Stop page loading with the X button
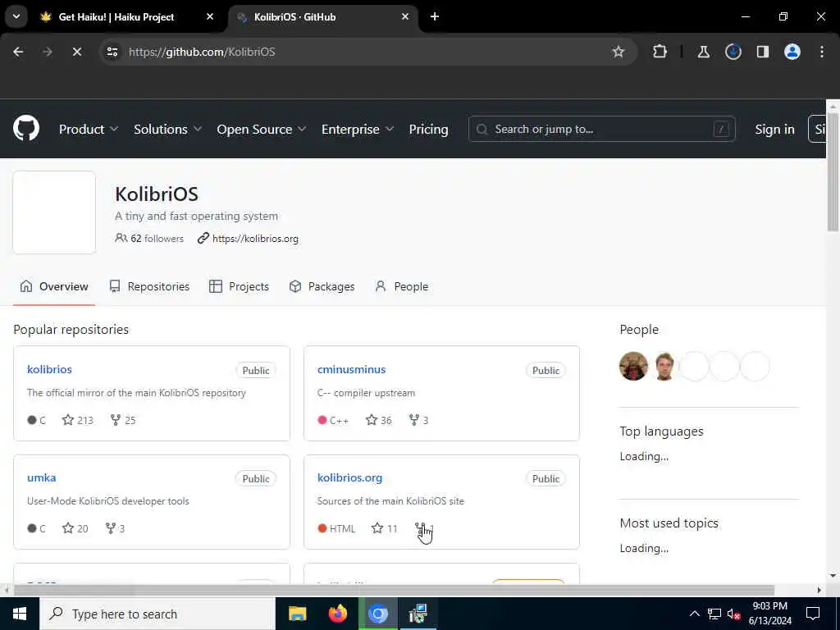 pyautogui.click(x=76, y=52)
